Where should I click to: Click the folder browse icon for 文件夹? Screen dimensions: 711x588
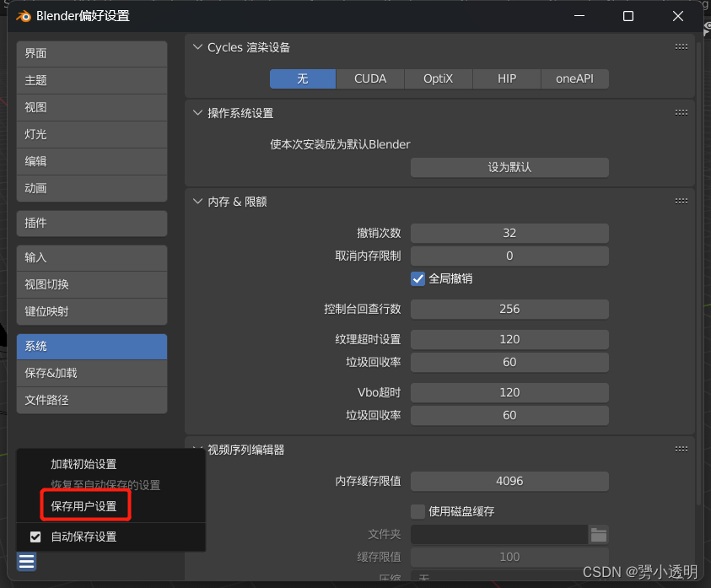pyautogui.click(x=599, y=535)
